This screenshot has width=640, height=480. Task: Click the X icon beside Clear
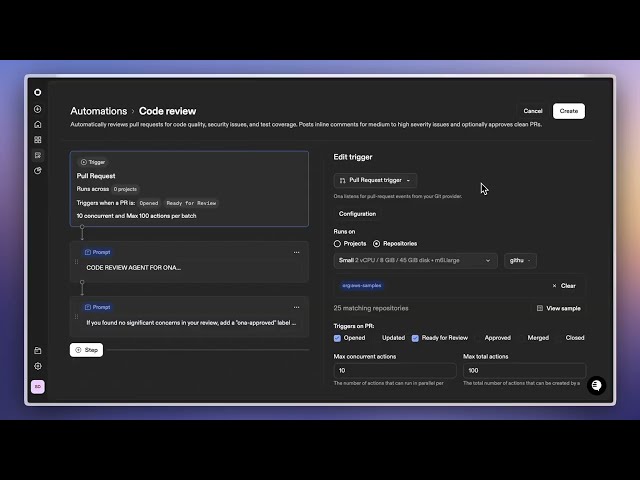point(554,286)
